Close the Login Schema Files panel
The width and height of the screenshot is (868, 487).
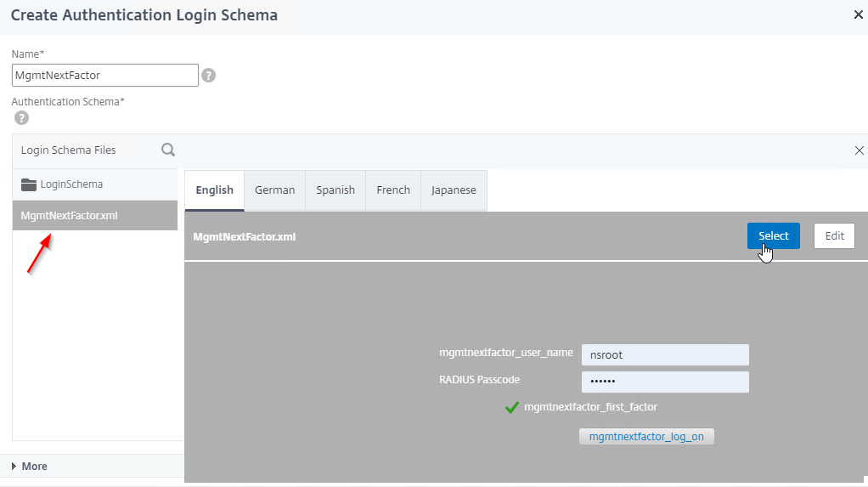(x=860, y=150)
